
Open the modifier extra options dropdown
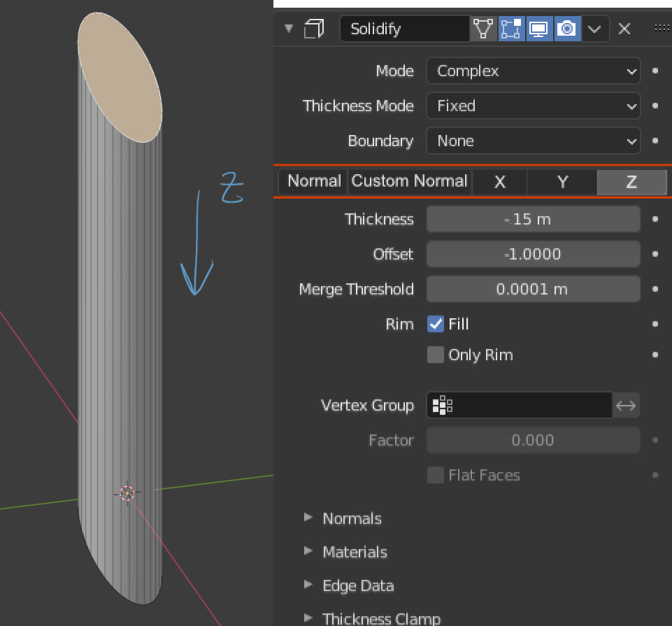tap(595, 29)
